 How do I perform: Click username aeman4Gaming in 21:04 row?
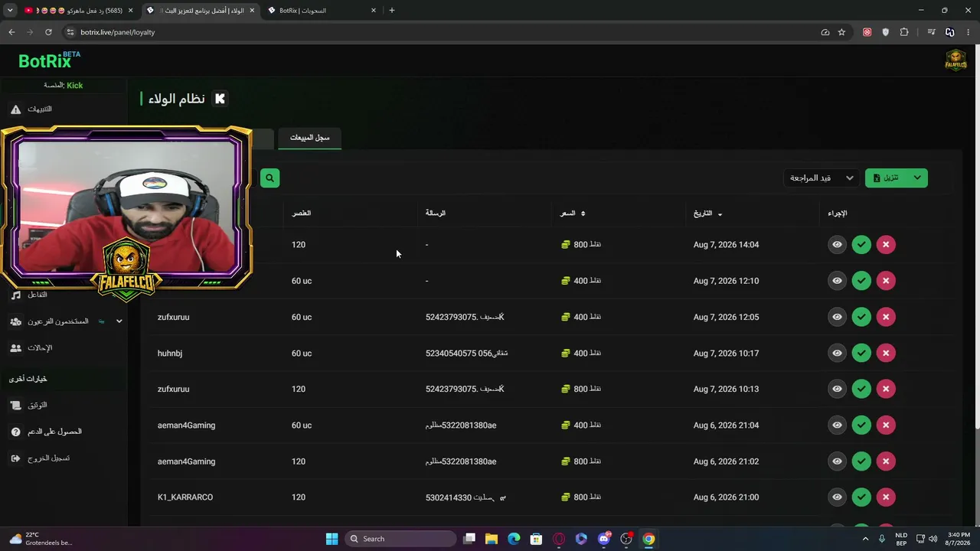(x=186, y=425)
